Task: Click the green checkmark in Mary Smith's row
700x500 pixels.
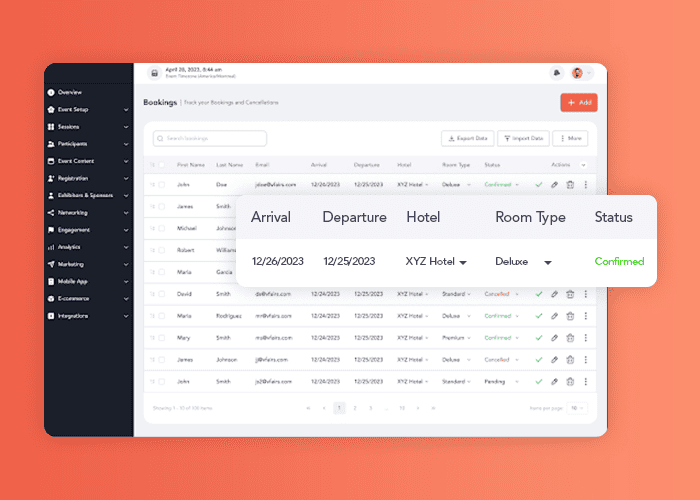Action: tap(539, 337)
